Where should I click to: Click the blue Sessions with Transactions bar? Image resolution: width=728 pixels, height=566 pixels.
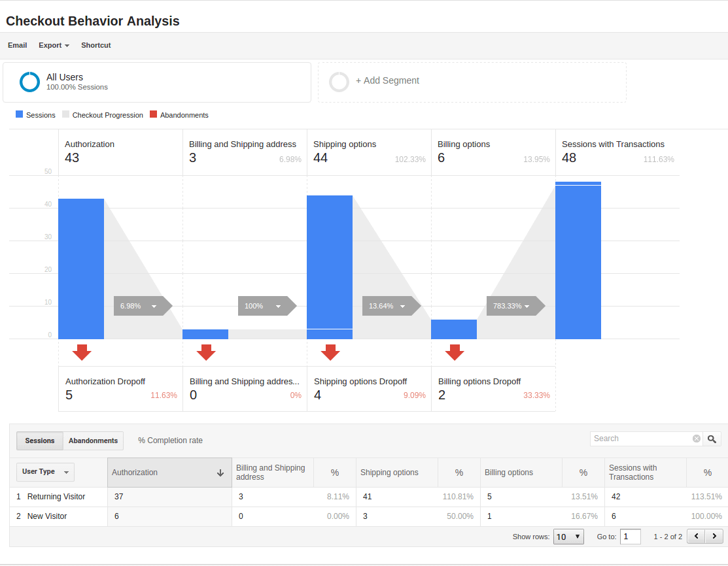tap(578, 261)
